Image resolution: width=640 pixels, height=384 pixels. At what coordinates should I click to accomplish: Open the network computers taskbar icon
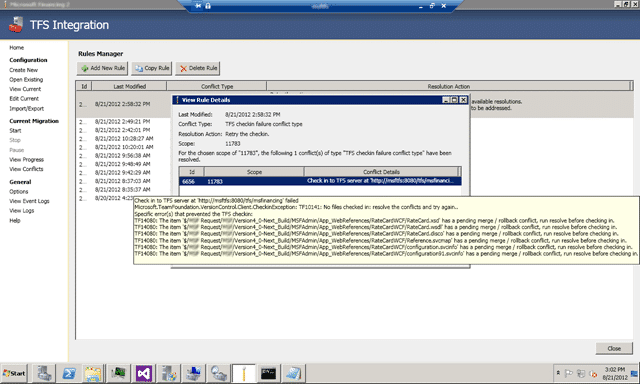pyautogui.click(x=193, y=373)
